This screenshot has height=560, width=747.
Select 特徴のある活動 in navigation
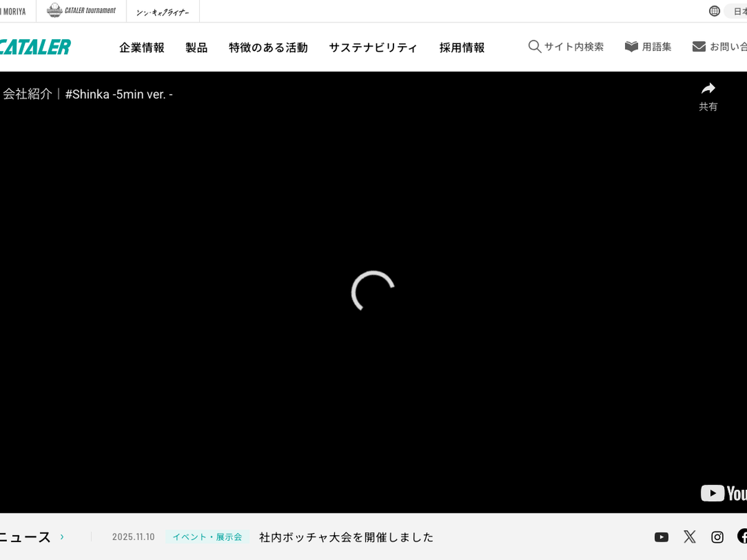[268, 48]
